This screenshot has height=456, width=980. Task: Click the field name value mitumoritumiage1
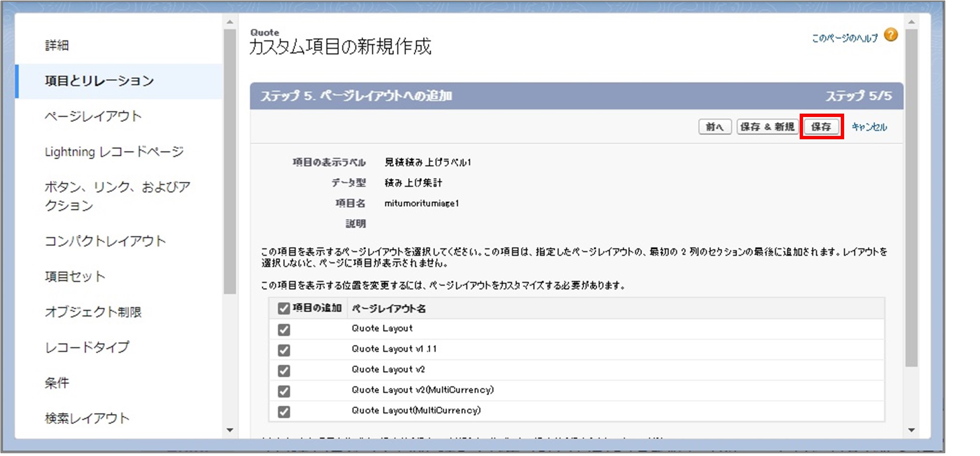coord(421,204)
